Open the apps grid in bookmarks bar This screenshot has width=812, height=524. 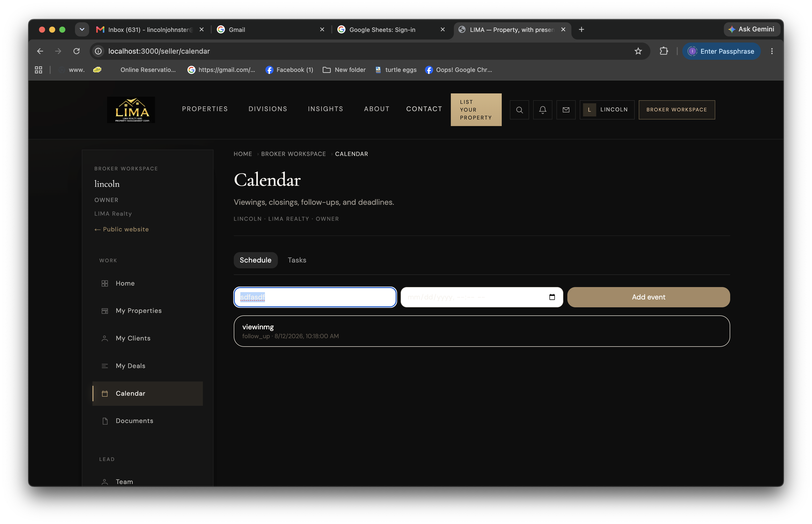tap(38, 70)
